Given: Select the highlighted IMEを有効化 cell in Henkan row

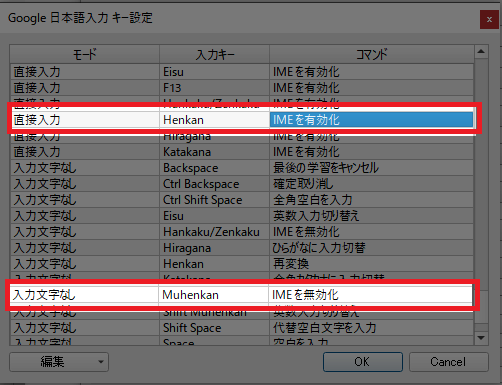Looking at the screenshot, I should (371, 120).
